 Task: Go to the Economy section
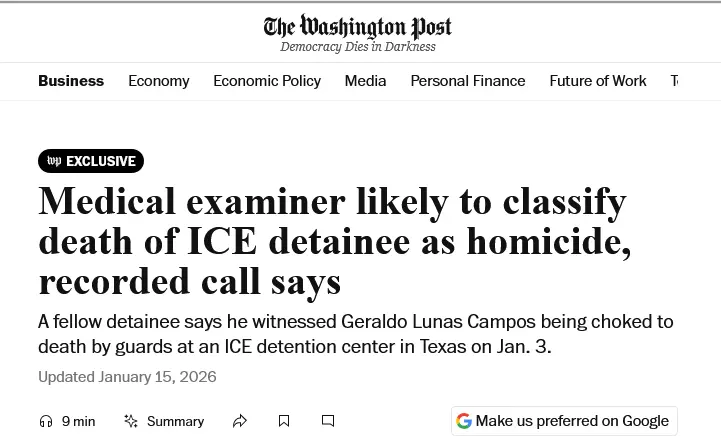pos(159,81)
